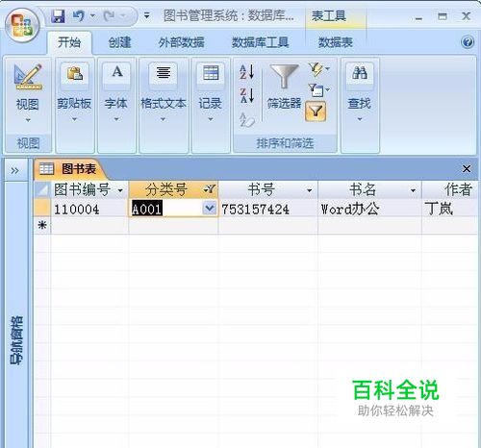Expand the 查找 group arrow
Viewport: 481px width, 448px height.
[360, 119]
